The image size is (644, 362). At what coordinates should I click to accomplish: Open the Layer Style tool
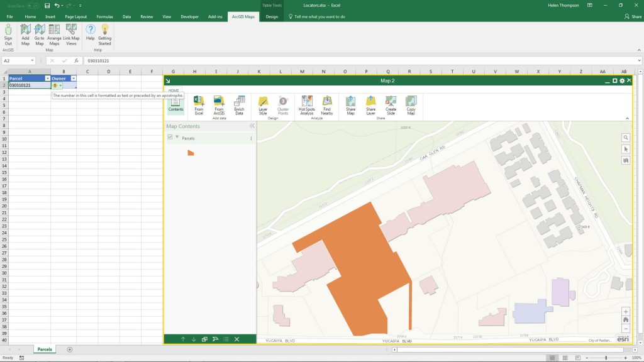point(263,105)
